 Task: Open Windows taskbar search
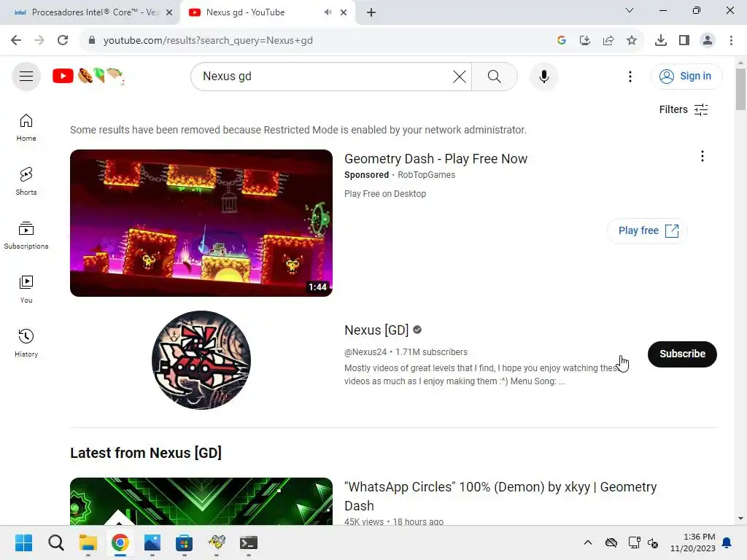tap(55, 542)
